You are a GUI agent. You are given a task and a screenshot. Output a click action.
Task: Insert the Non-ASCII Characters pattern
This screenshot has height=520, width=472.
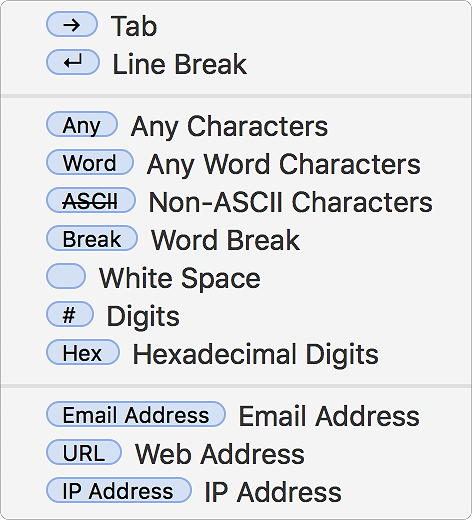tap(290, 202)
